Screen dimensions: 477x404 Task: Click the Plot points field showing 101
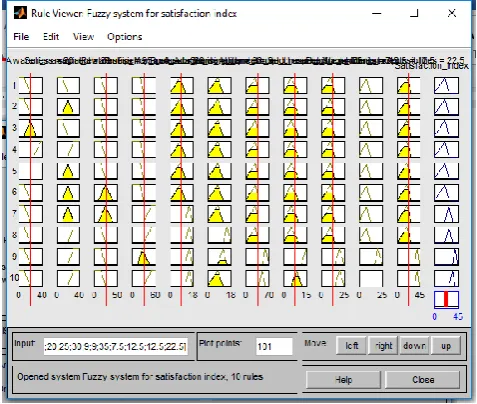pyautogui.click(x=274, y=347)
